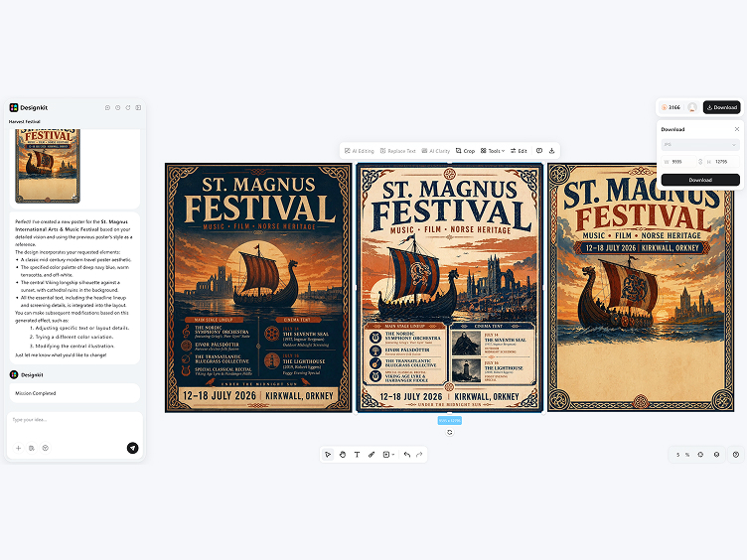The width and height of the screenshot is (747, 560).
Task: Click the zoom percentage value
Action: [682, 455]
